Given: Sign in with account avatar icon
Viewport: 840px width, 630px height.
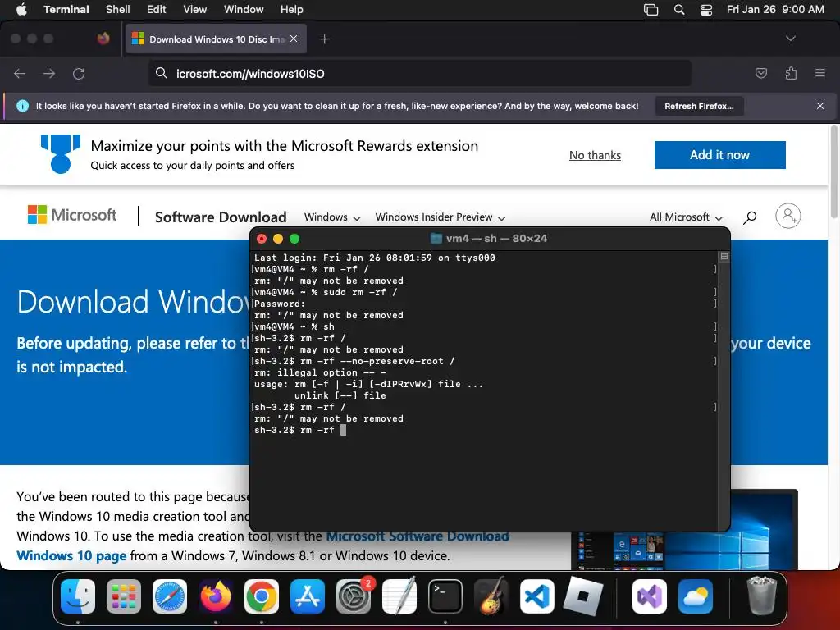Looking at the screenshot, I should coord(788,216).
